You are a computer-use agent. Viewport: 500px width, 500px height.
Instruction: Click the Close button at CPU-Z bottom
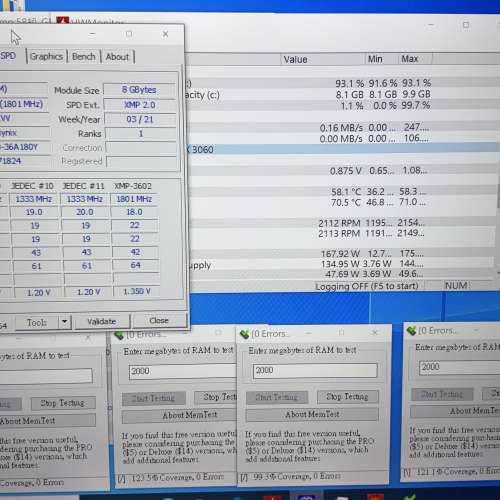pos(159,320)
